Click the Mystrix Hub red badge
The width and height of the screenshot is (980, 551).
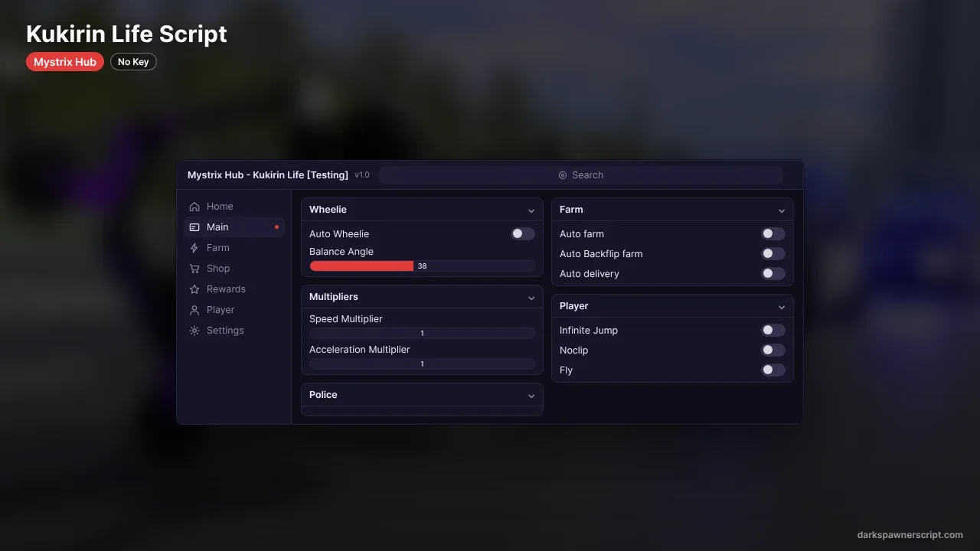(x=65, y=62)
